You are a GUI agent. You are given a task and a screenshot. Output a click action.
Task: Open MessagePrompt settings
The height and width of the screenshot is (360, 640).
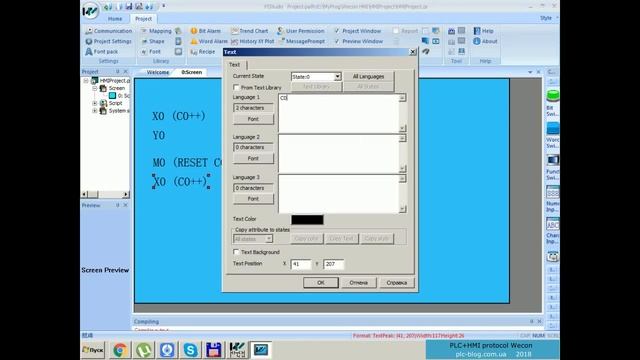click(302, 41)
